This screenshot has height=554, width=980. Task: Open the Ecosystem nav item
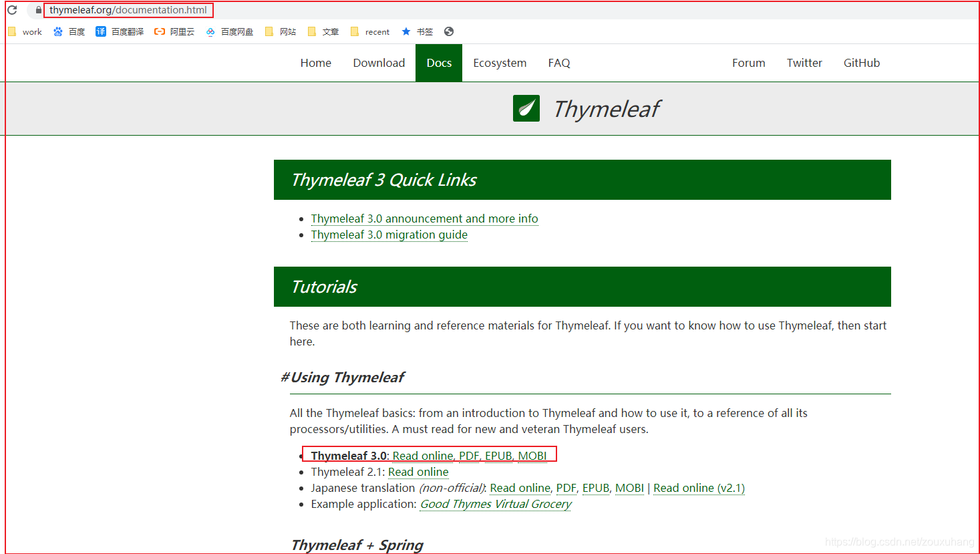click(x=500, y=63)
